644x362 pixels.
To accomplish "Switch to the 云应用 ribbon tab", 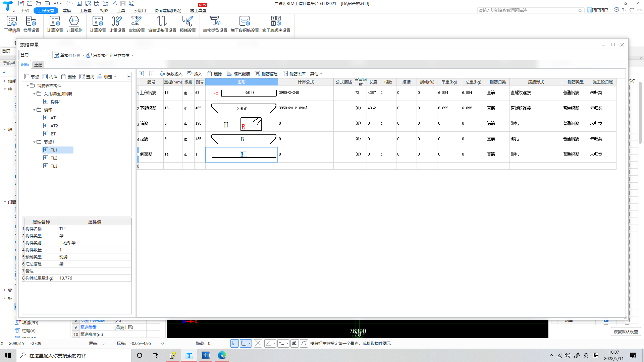I will (140, 10).
